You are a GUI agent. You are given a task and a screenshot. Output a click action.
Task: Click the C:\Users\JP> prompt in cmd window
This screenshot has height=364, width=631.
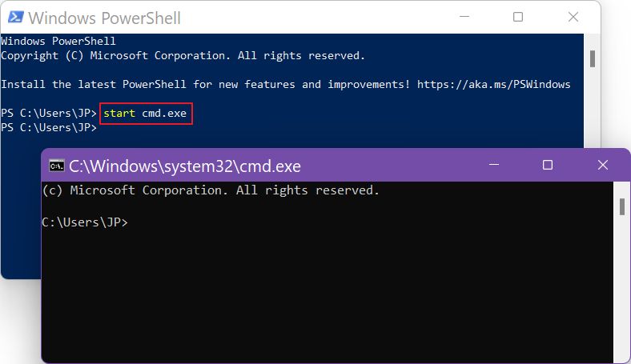[85, 222]
